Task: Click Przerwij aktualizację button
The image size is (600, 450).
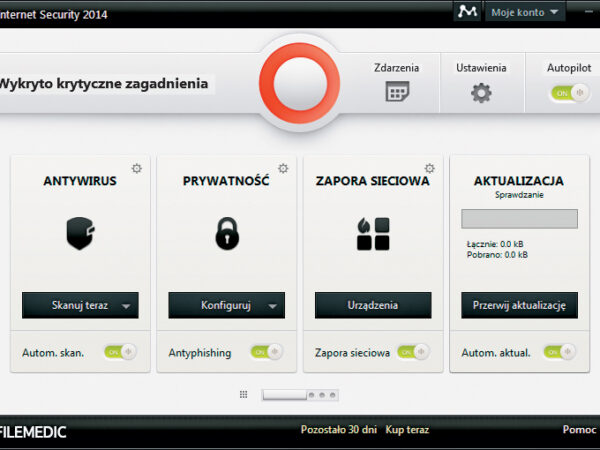Action: click(x=519, y=305)
